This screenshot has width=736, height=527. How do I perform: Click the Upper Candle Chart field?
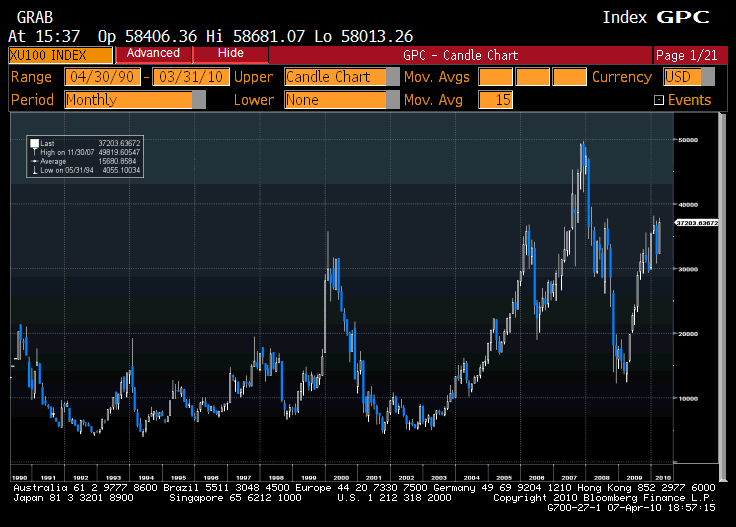pyautogui.click(x=336, y=77)
